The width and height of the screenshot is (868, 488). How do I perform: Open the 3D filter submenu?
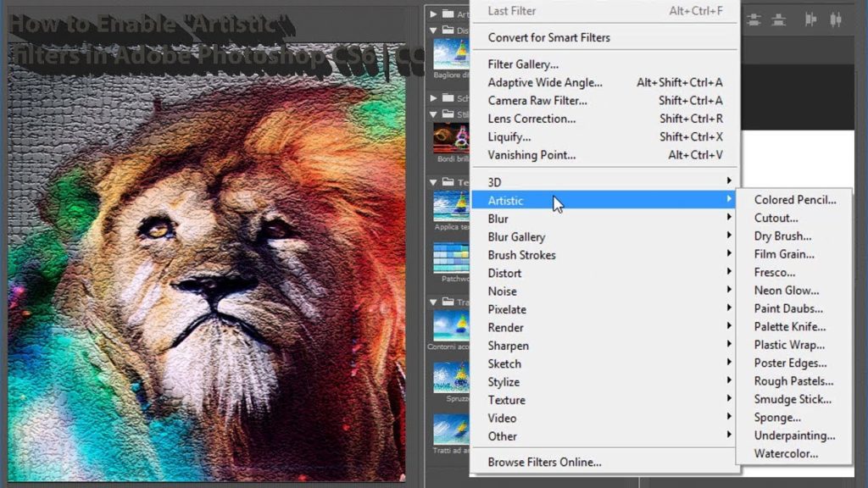(x=604, y=182)
